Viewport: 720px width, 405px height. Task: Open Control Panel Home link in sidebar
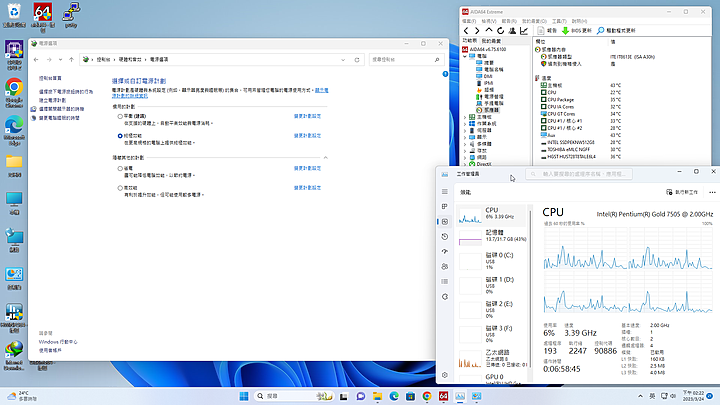[50, 79]
